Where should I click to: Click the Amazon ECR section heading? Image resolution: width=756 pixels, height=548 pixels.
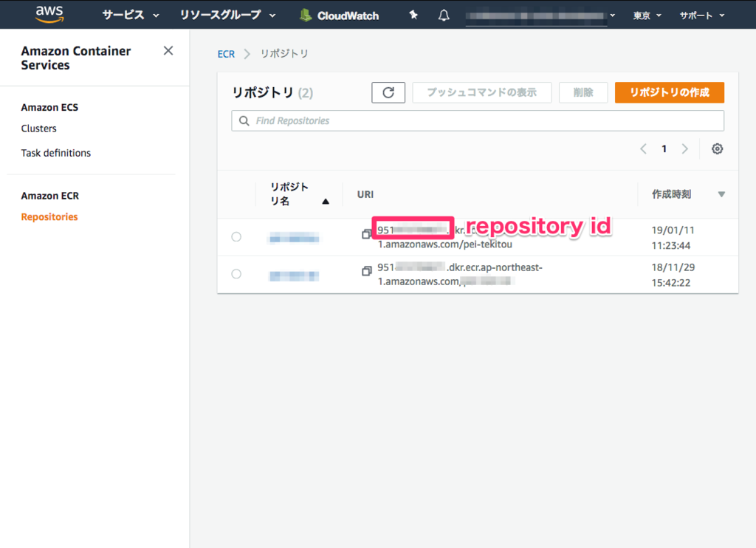coord(49,196)
